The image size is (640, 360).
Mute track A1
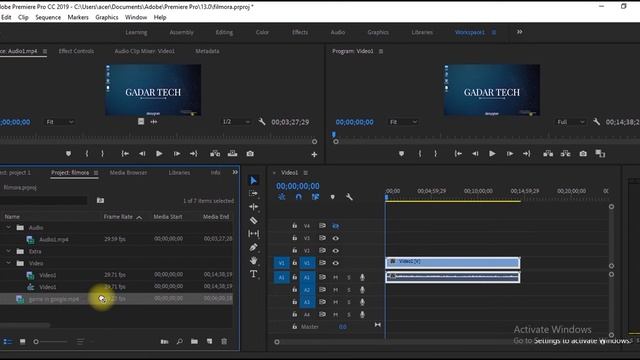[336, 278]
